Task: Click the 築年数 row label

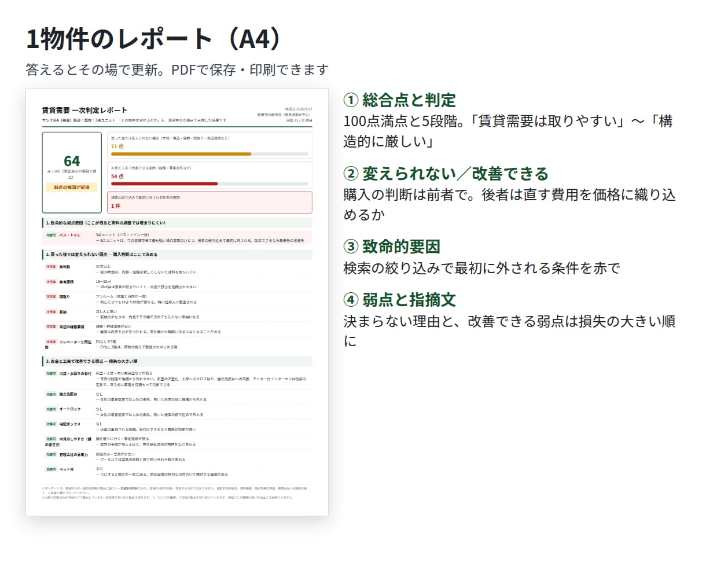Action: (x=65, y=267)
